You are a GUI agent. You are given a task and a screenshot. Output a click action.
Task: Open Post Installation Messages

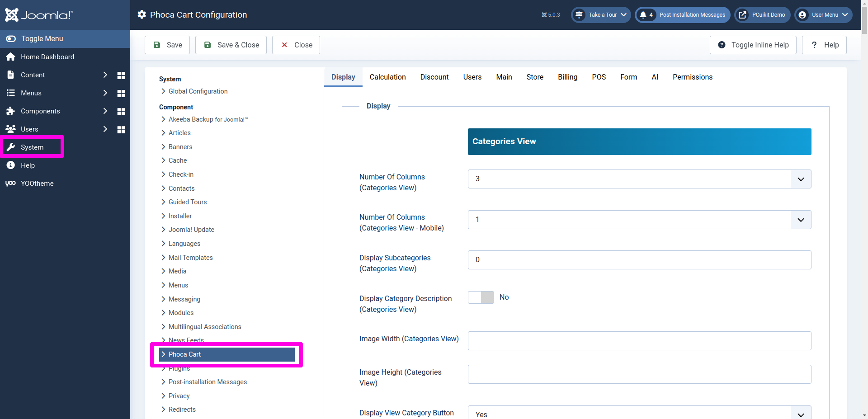point(683,15)
